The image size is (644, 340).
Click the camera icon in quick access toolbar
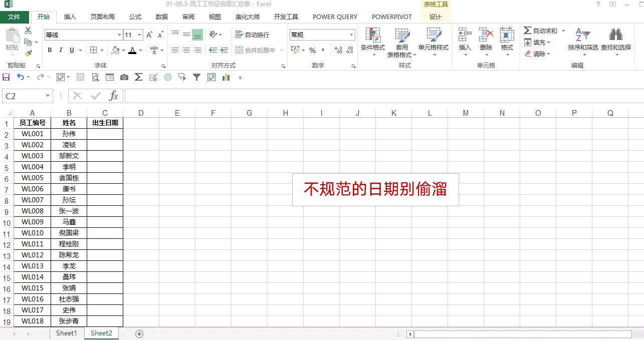click(124, 77)
